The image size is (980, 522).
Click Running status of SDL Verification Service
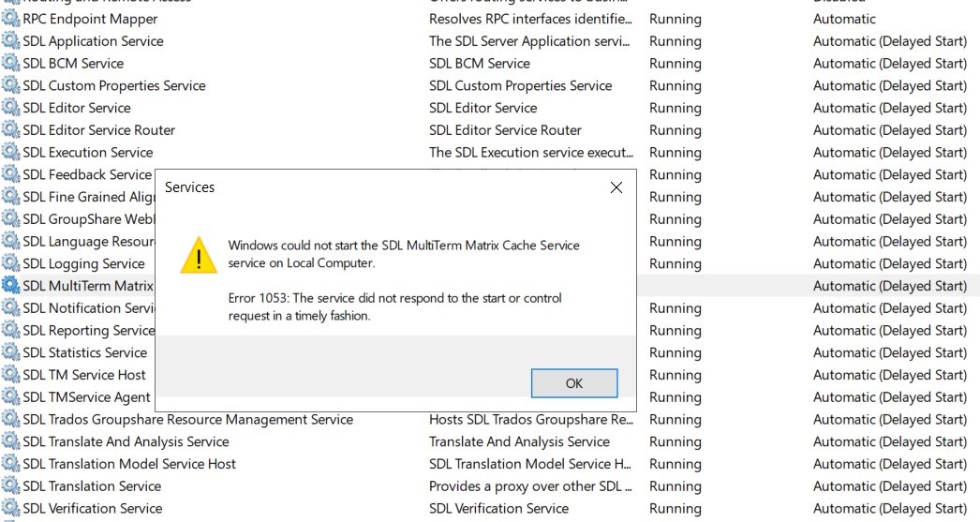pos(675,508)
